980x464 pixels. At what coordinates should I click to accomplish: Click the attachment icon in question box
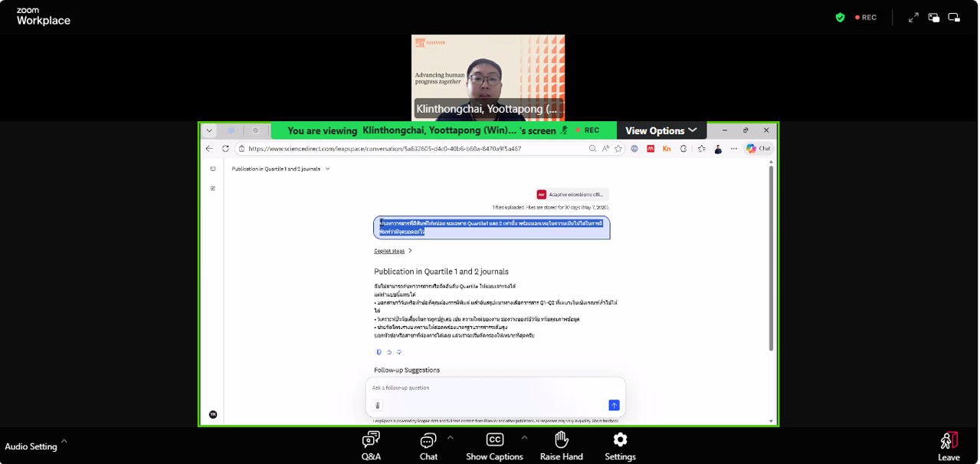(378, 405)
